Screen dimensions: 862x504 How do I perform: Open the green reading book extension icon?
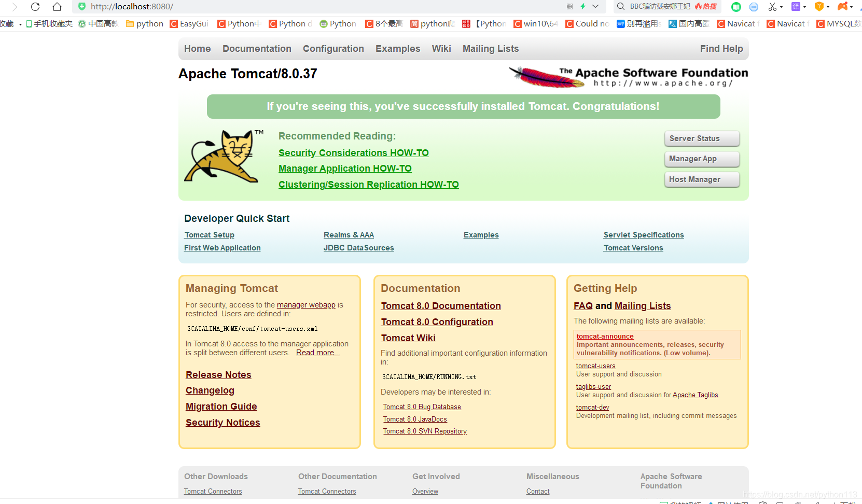point(736,7)
